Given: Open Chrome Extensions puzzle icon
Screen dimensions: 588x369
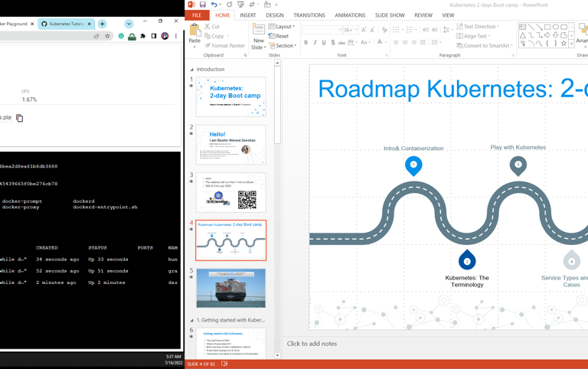Looking at the screenshot, I should tap(143, 36).
